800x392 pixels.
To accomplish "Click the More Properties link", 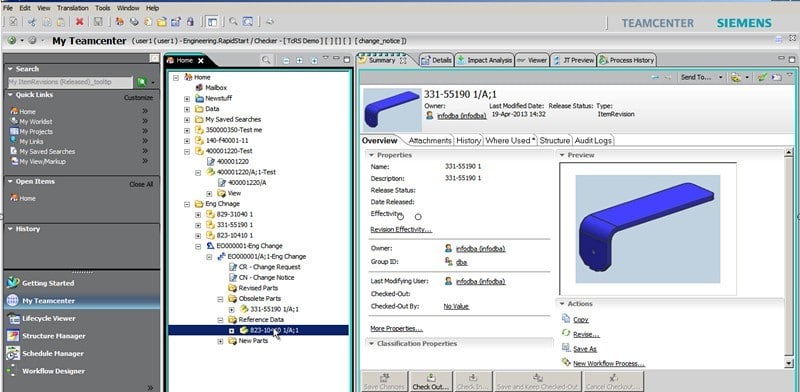I will click(x=396, y=329).
